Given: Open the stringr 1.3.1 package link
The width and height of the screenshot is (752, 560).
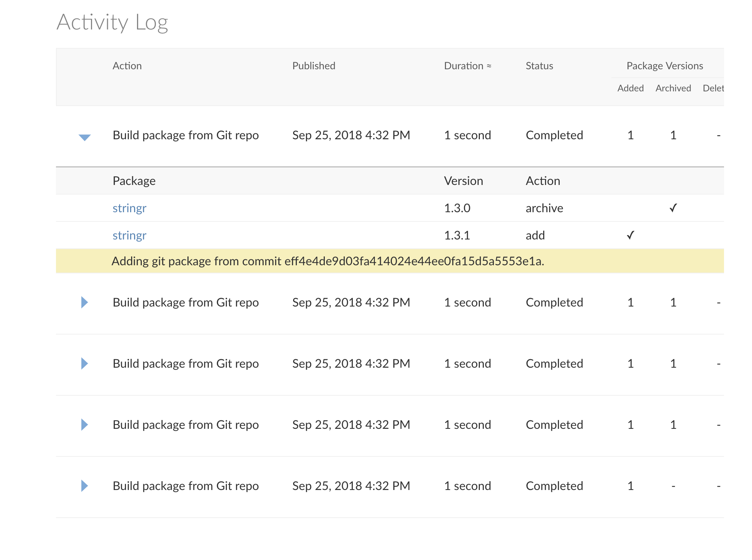Looking at the screenshot, I should pyautogui.click(x=129, y=235).
